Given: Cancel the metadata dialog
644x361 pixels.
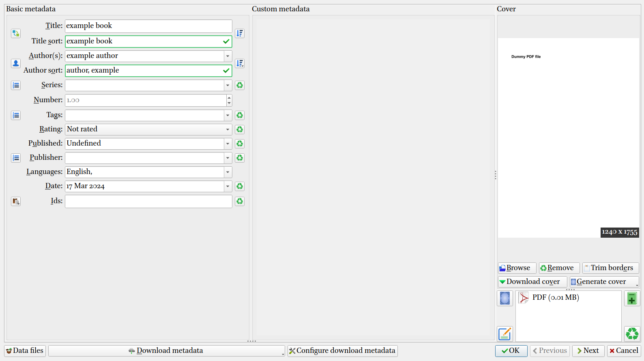Looking at the screenshot, I should (x=624, y=351).
